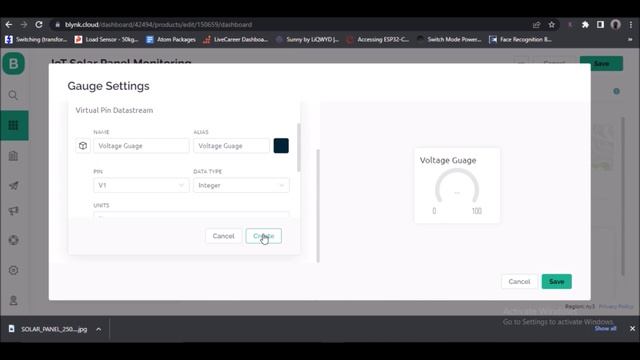
Task: Click the browser back arrow
Action: [9, 24]
